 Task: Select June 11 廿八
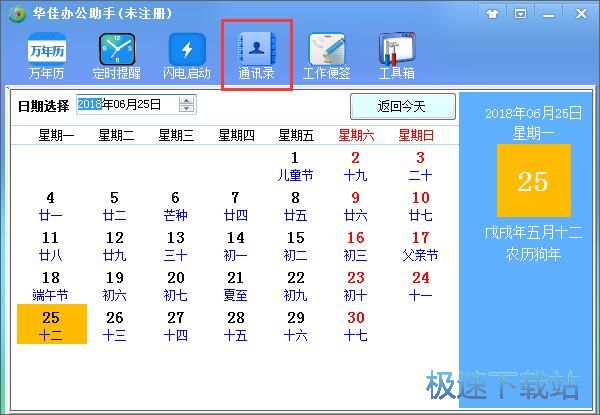pos(50,246)
